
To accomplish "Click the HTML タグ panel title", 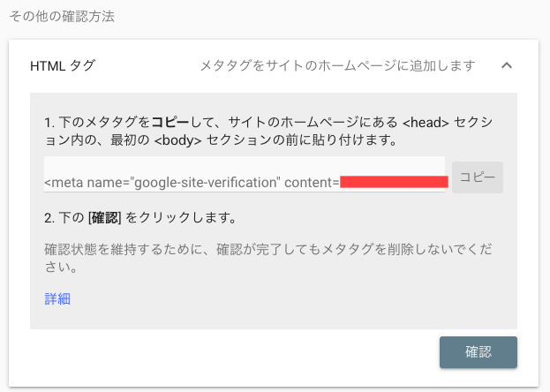I will click(x=63, y=65).
